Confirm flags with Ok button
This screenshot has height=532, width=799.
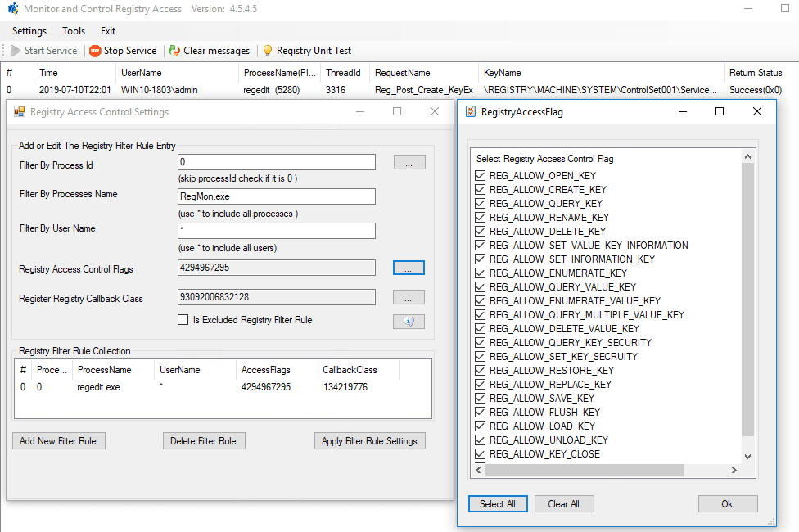[728, 504]
